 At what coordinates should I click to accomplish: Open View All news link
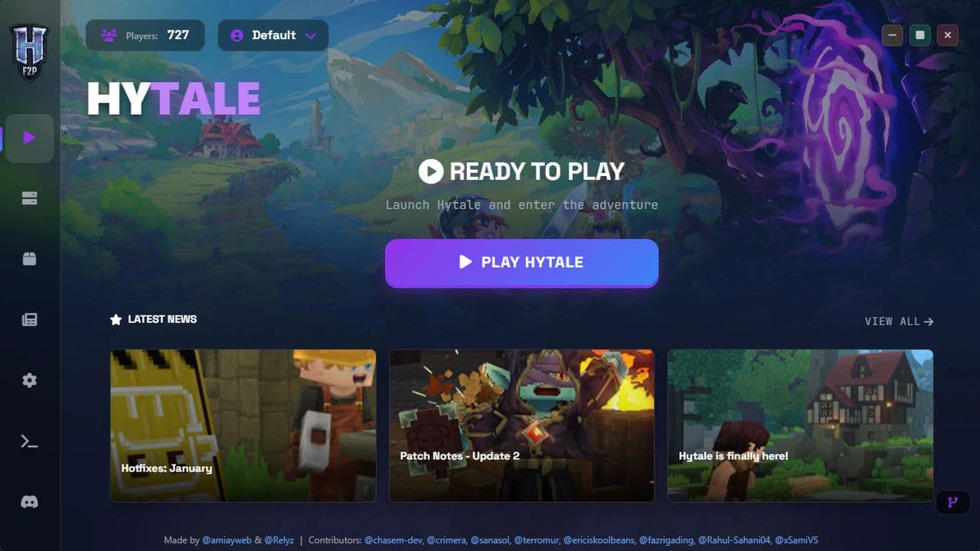tap(899, 321)
